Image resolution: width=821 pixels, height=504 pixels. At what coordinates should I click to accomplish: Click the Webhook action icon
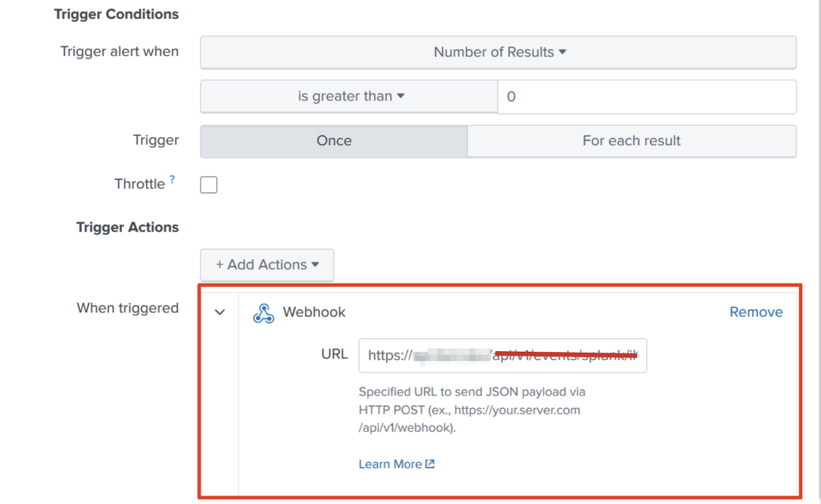tap(263, 313)
